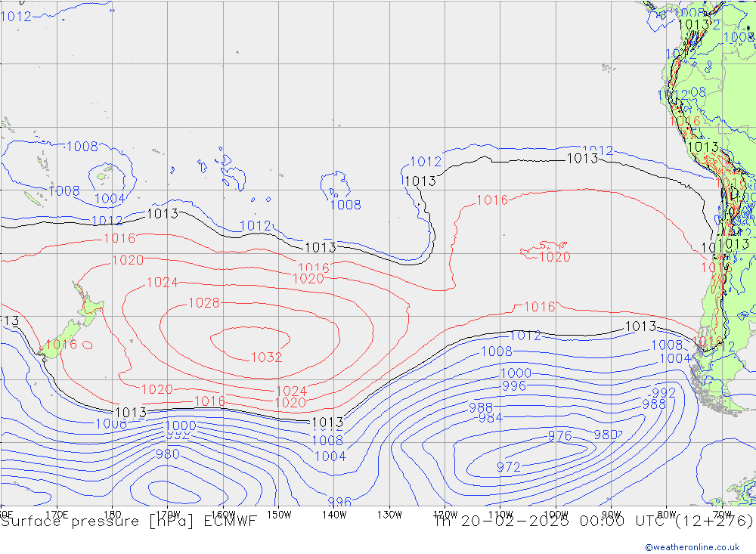The width and height of the screenshot is (756, 554).
Task: Click the 1000 label near 105W
Action: point(516,373)
